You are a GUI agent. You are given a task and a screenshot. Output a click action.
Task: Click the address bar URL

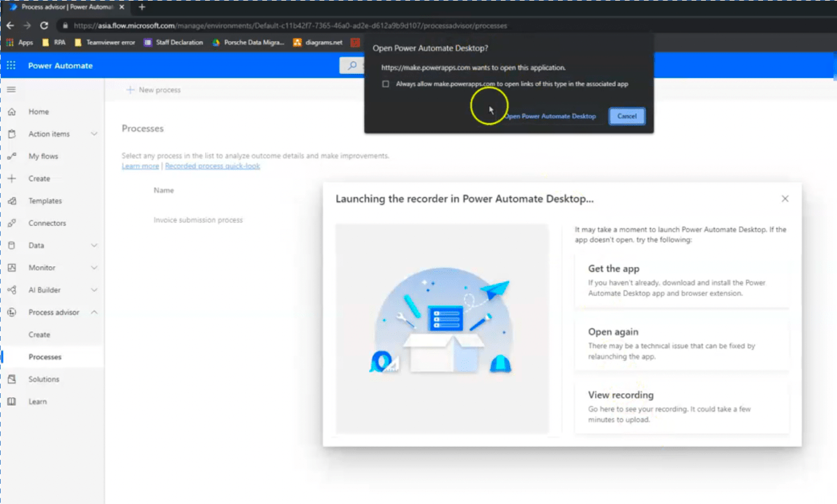click(x=289, y=26)
